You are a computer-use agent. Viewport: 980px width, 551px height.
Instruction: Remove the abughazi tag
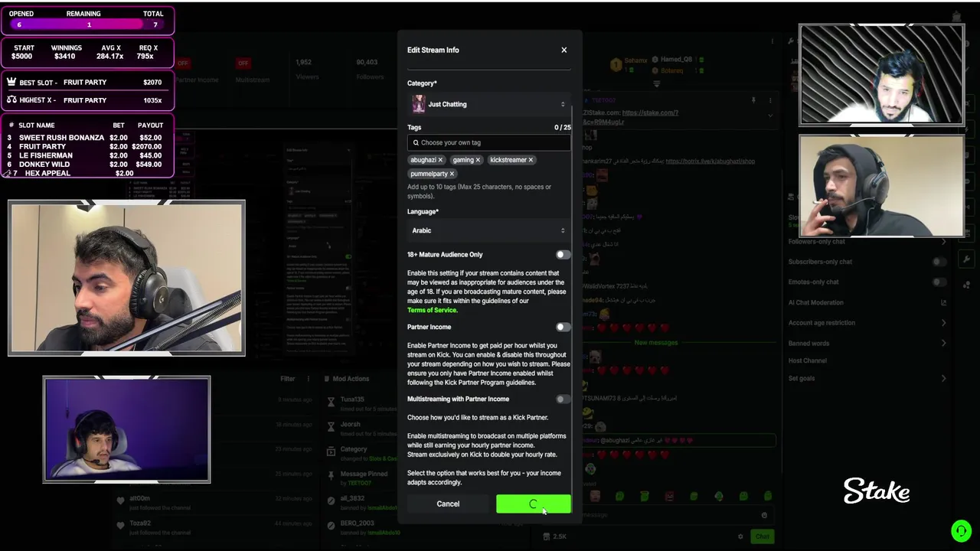point(440,160)
